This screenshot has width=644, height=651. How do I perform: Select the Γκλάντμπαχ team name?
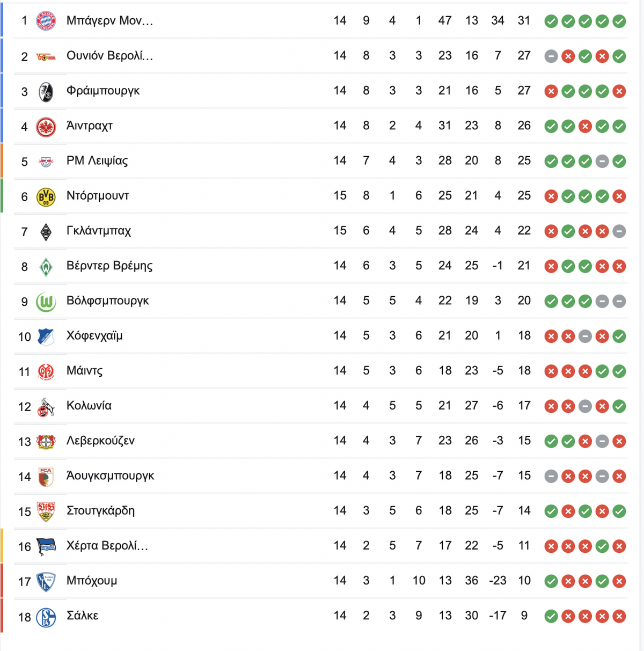(x=99, y=231)
